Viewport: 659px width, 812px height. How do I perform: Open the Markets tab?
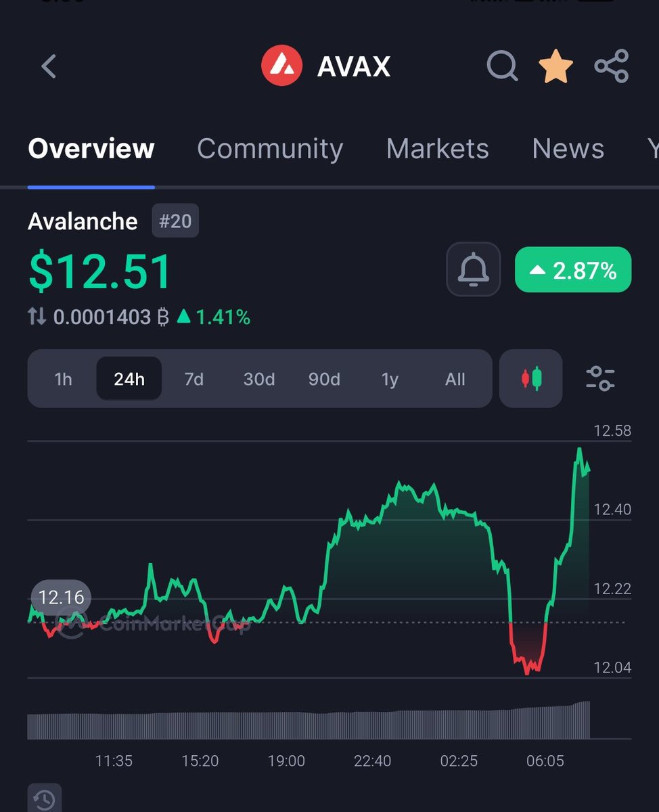[x=438, y=149]
